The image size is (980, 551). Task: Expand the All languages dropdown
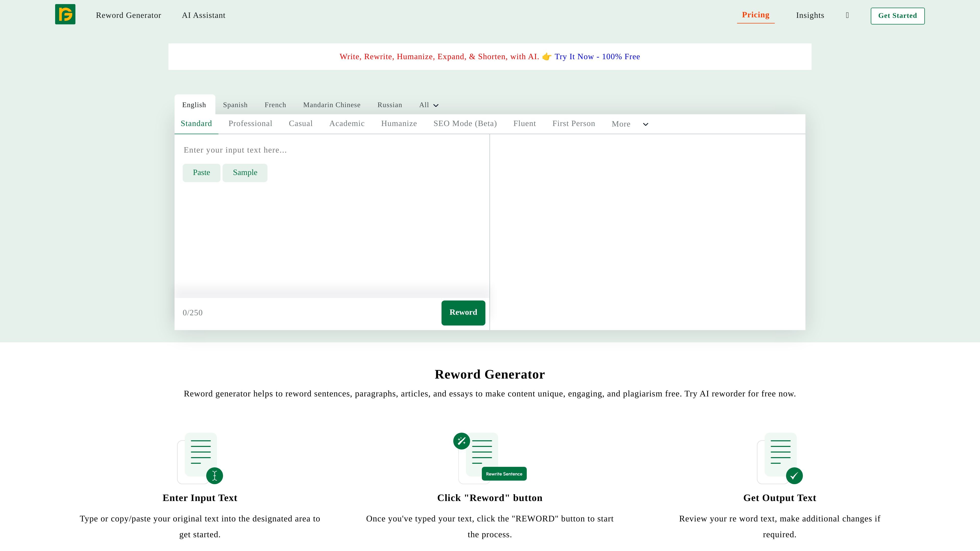tap(429, 105)
